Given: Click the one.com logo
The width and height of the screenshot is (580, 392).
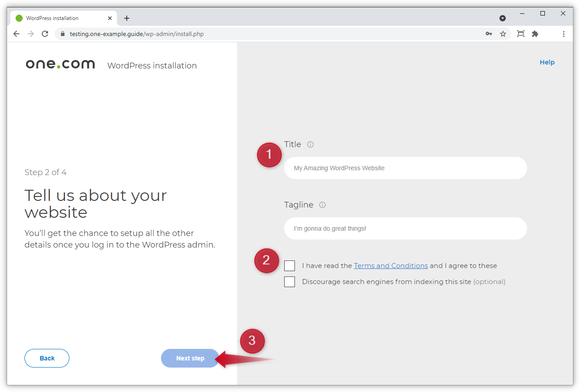Looking at the screenshot, I should (x=60, y=65).
